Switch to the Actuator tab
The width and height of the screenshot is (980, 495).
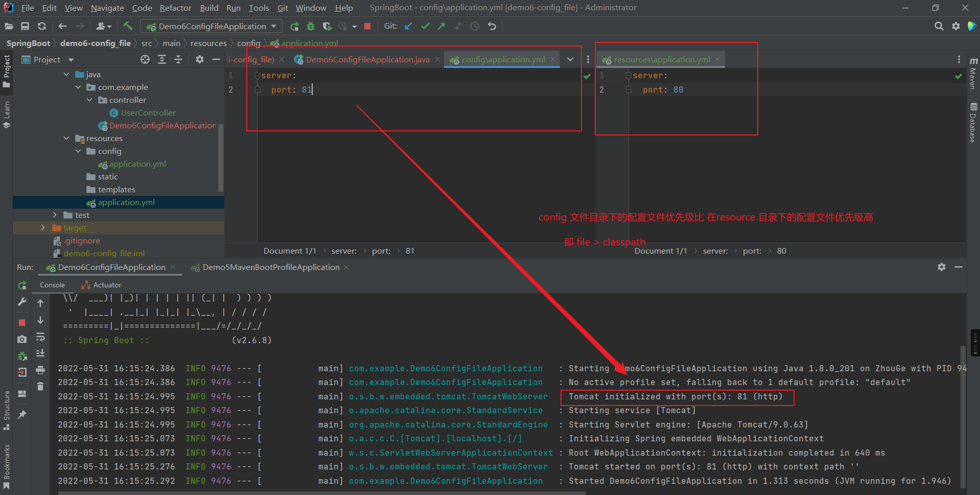pyautogui.click(x=101, y=285)
